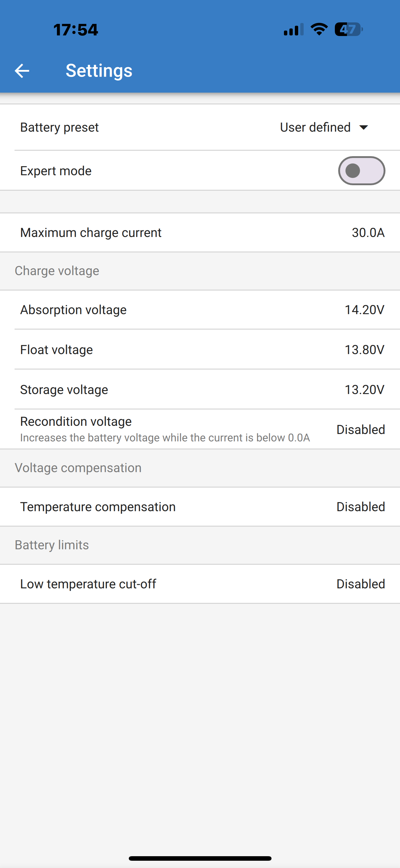This screenshot has height=868, width=400.
Task: Tap the home indicator bar
Action: point(200,858)
